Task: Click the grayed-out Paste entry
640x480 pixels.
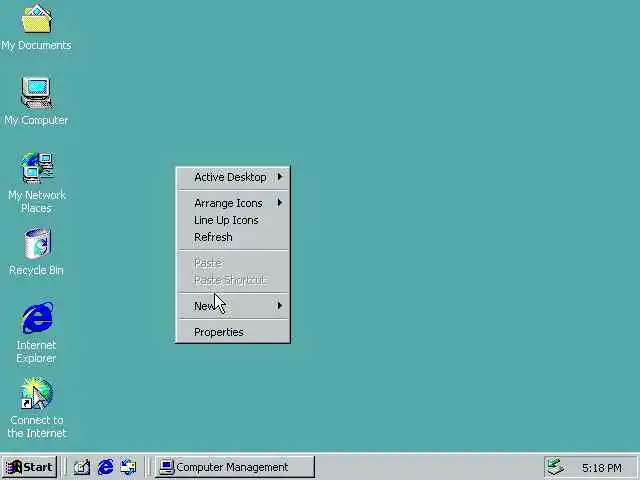Action: point(233,263)
